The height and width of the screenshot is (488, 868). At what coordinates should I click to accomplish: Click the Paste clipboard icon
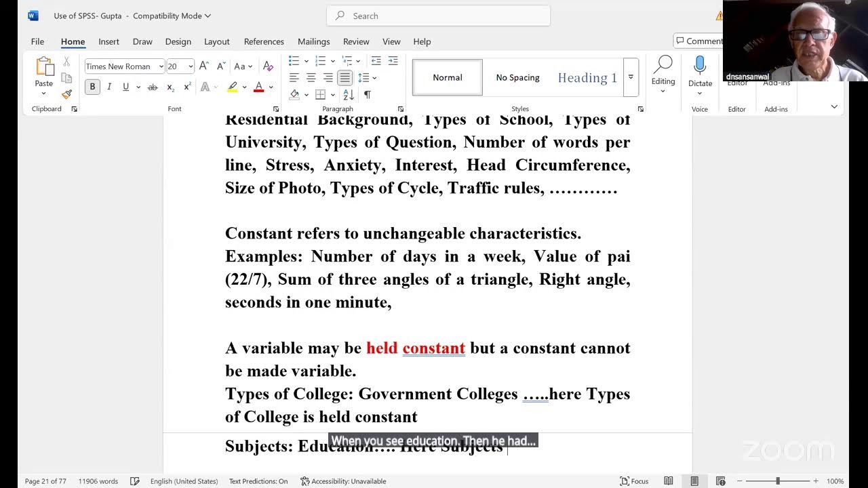coord(44,67)
